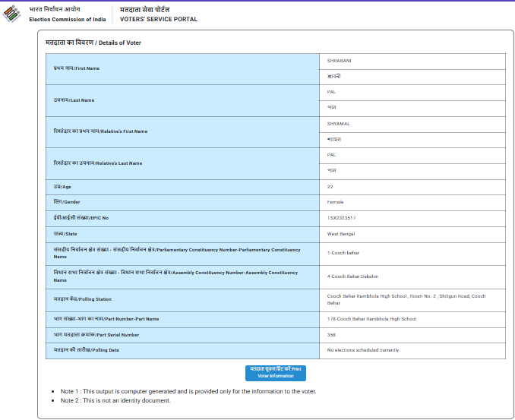
Task: Click Note 2 about identity document
Action: tap(115, 400)
